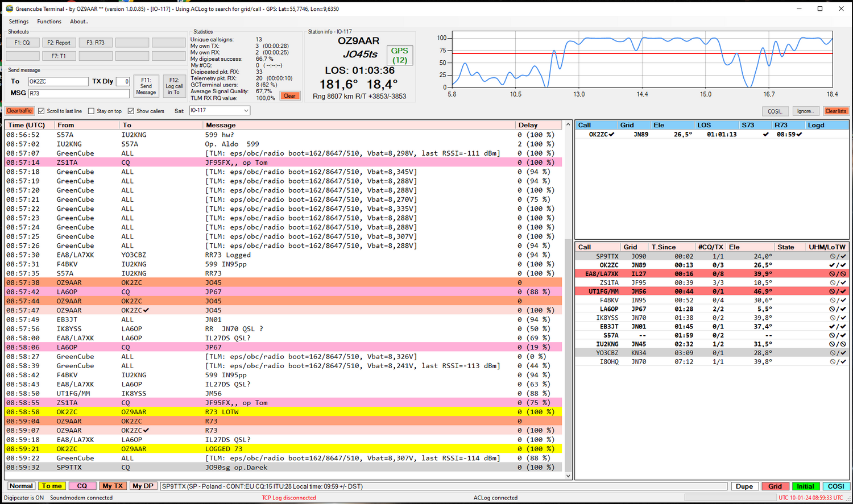The image size is (853, 504).
Task: Select the pink CQ legend swatch
Action: pos(82,486)
